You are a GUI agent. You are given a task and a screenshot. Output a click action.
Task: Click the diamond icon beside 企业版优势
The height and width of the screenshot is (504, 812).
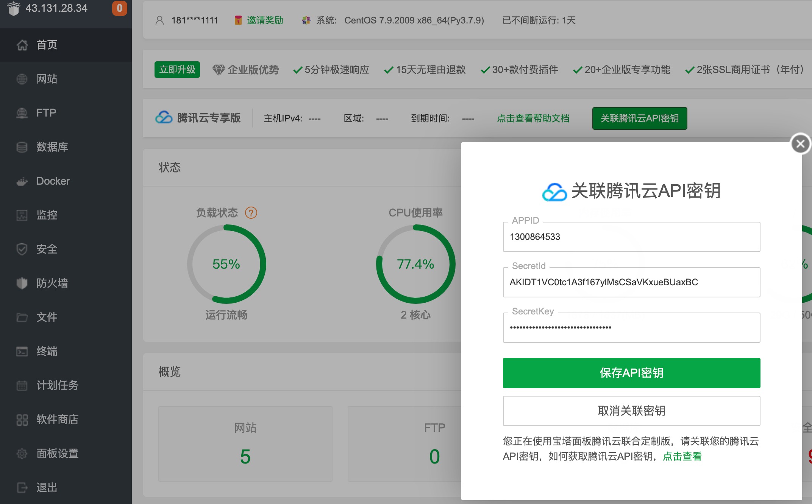click(x=219, y=70)
